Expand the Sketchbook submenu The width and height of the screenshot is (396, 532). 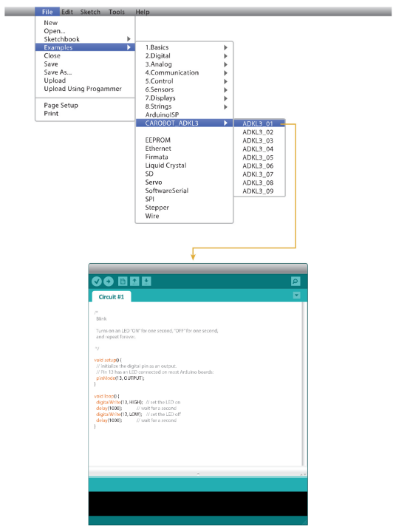pyautogui.click(x=85, y=39)
